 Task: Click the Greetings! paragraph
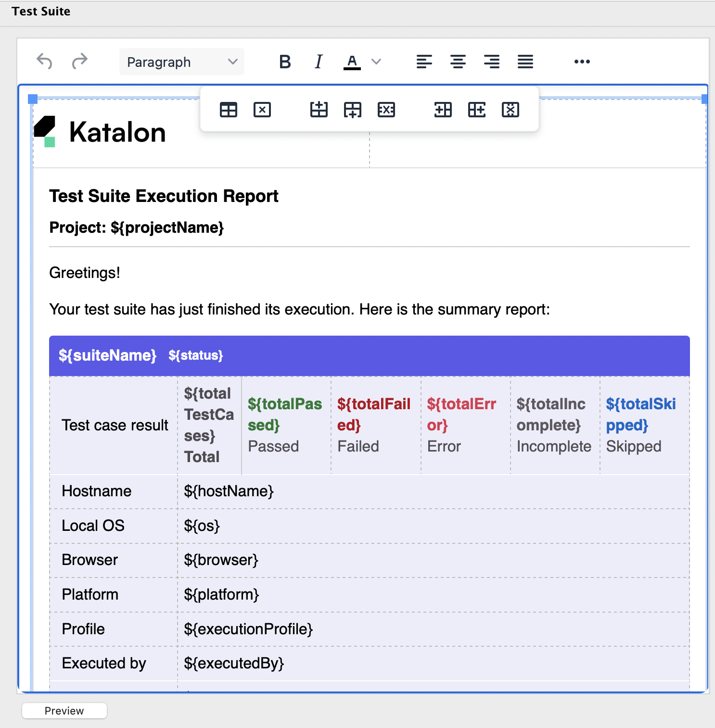[x=85, y=273]
